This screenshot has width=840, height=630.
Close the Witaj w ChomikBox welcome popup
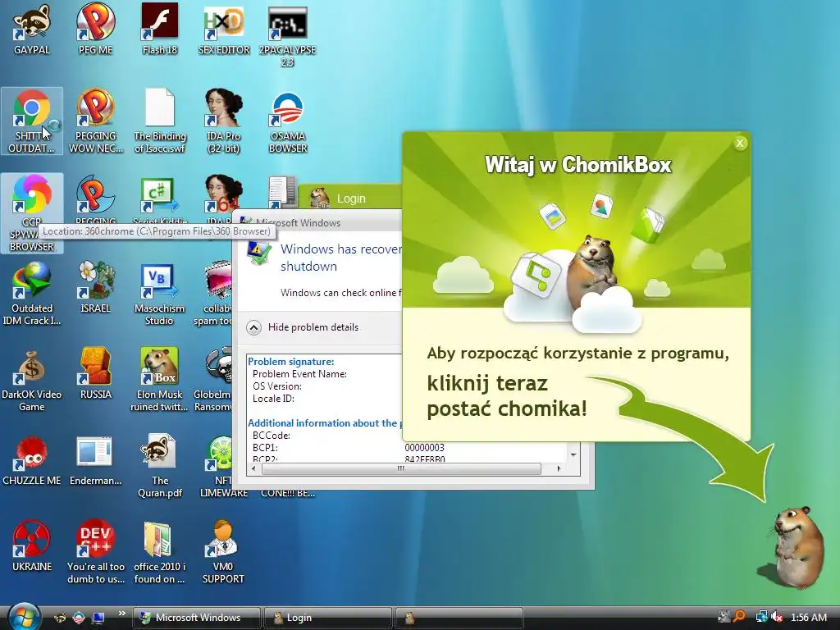(x=740, y=143)
